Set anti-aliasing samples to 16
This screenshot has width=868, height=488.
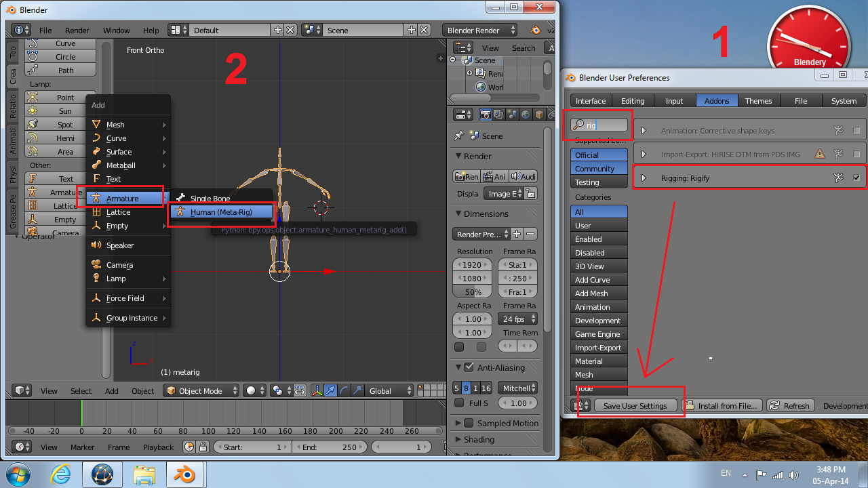[x=486, y=388]
